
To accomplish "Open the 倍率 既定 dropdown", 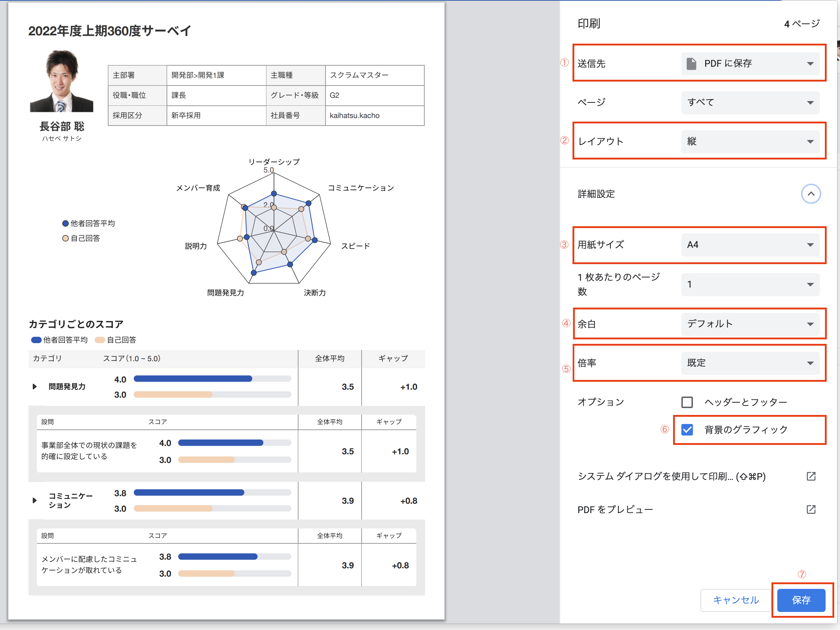I will [750, 363].
